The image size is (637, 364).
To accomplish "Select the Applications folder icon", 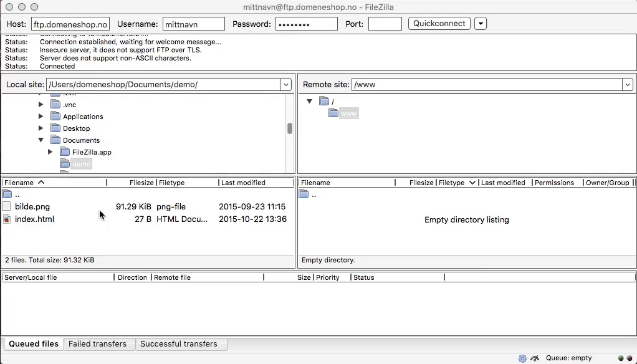I will [55, 116].
